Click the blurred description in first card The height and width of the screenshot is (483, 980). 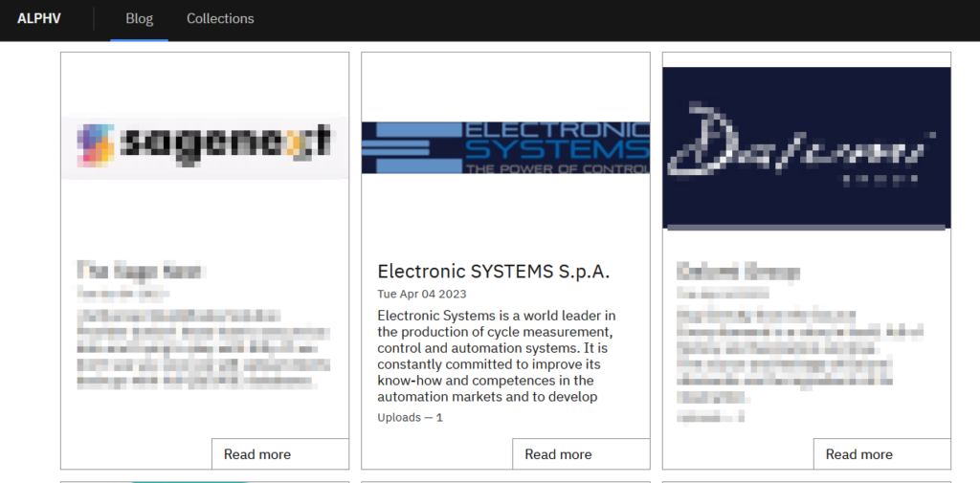[x=202, y=348]
